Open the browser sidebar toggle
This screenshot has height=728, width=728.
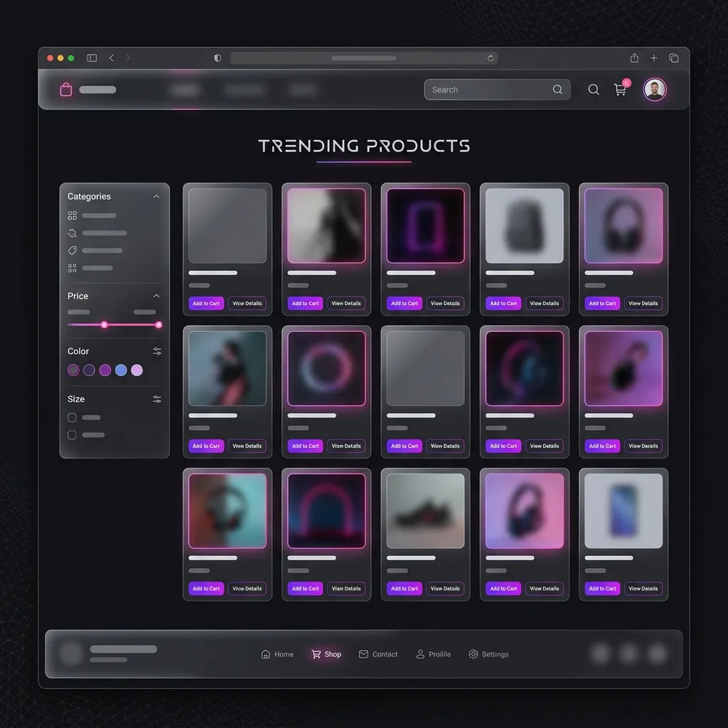[92, 58]
